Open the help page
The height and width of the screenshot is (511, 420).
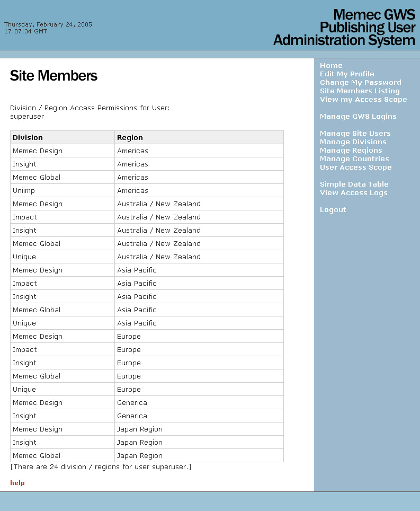tap(17, 483)
